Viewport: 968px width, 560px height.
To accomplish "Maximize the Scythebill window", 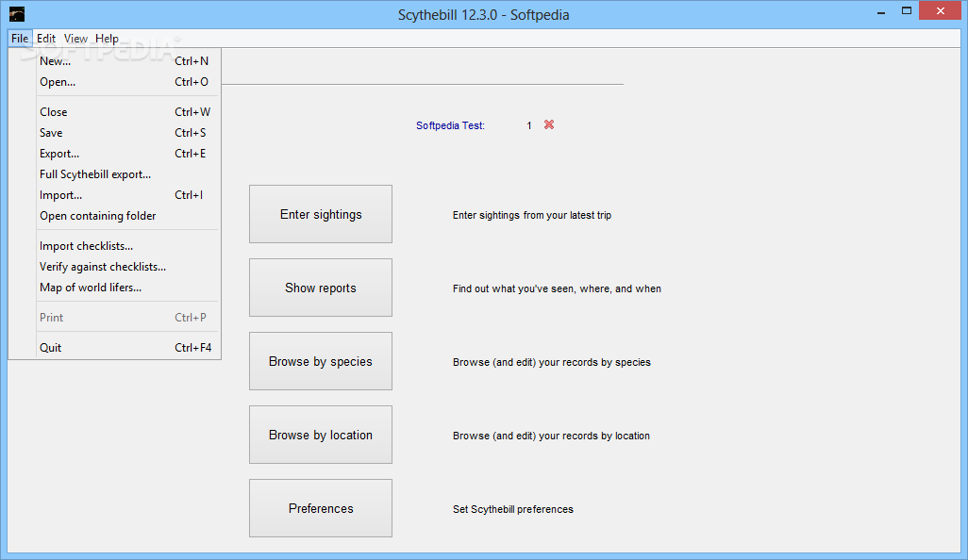I will click(907, 11).
